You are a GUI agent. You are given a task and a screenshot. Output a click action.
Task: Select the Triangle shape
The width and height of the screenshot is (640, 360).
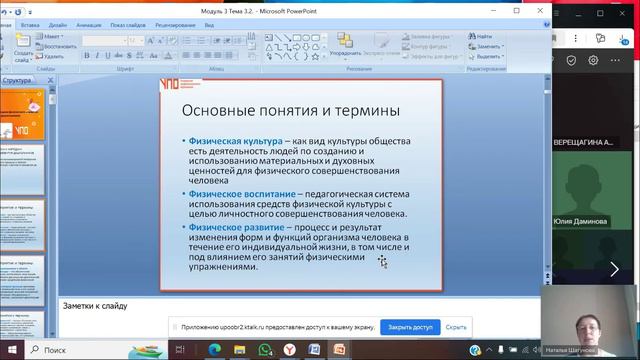pos(269,47)
